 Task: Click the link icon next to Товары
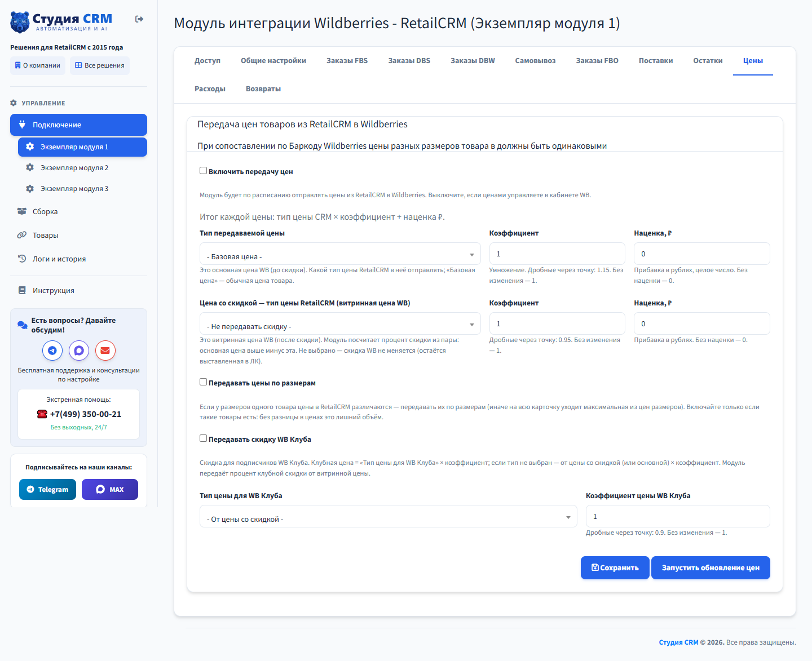pyautogui.click(x=22, y=235)
